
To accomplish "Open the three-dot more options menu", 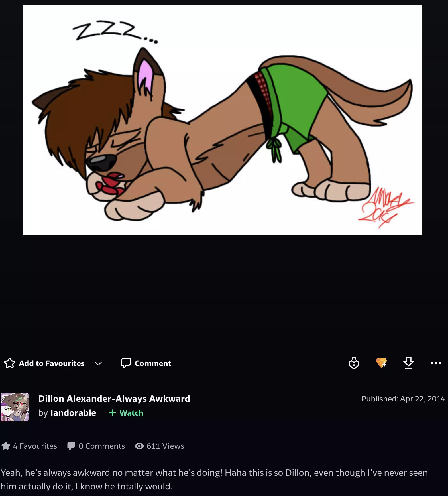I will coord(436,363).
